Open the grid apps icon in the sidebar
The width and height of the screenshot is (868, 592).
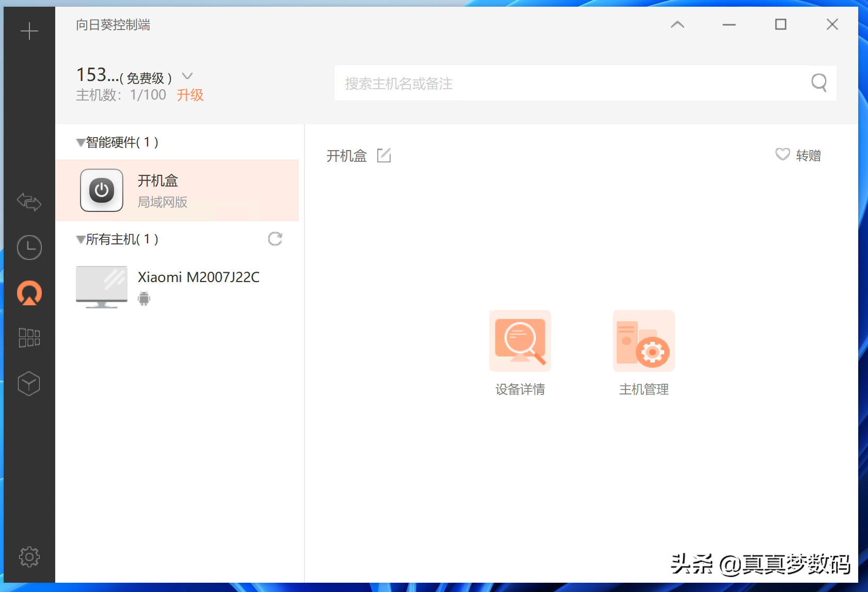[29, 338]
